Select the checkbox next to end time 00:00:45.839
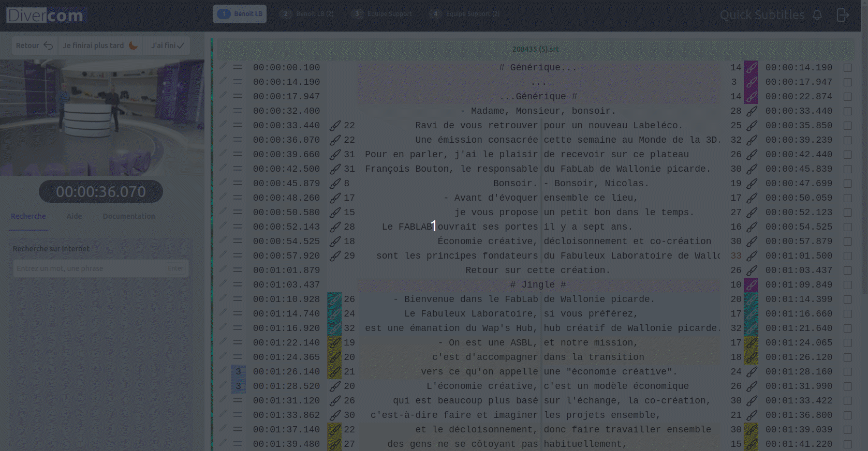 tap(847, 169)
